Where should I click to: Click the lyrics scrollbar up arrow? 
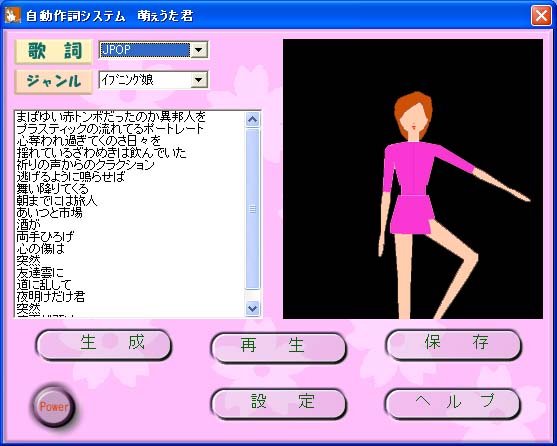253,120
